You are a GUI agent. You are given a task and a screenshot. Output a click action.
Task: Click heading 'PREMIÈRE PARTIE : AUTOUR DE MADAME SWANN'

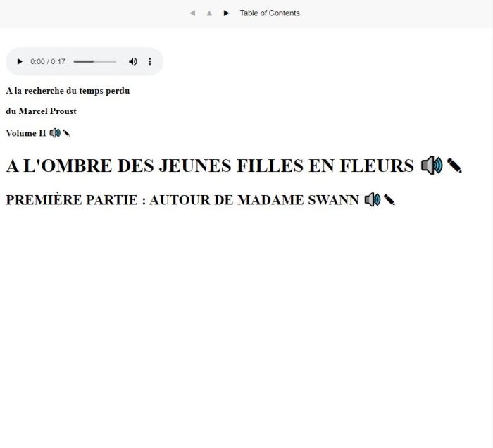(182, 200)
